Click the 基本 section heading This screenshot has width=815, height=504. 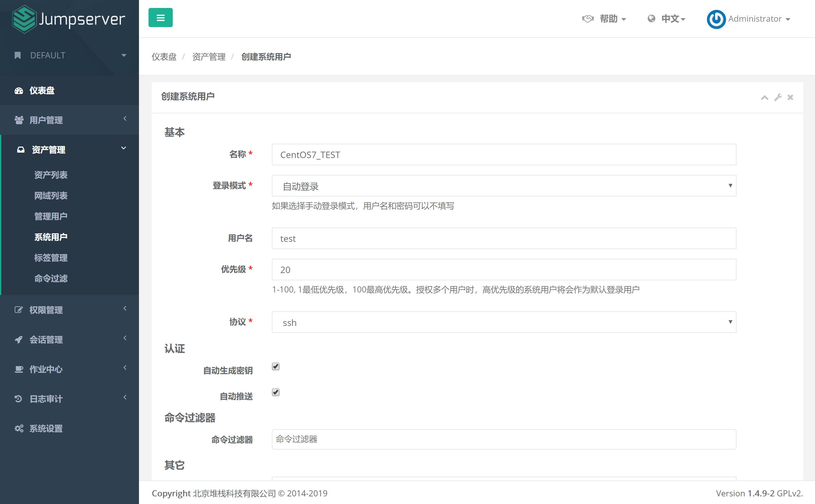174,132
